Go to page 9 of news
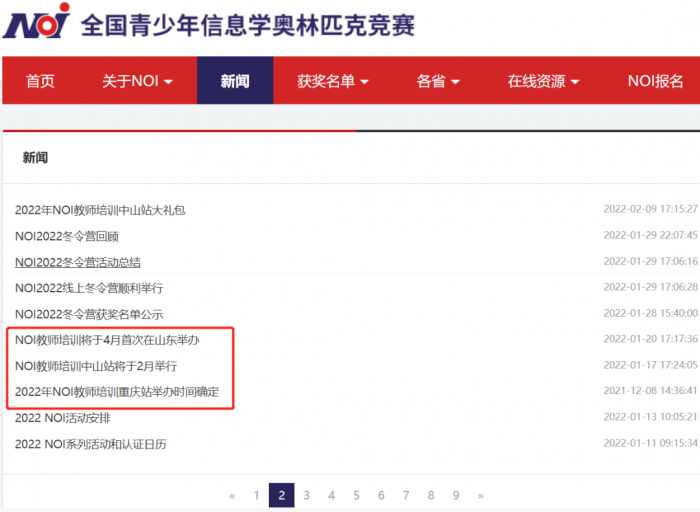The width and height of the screenshot is (700, 512). 456,495
